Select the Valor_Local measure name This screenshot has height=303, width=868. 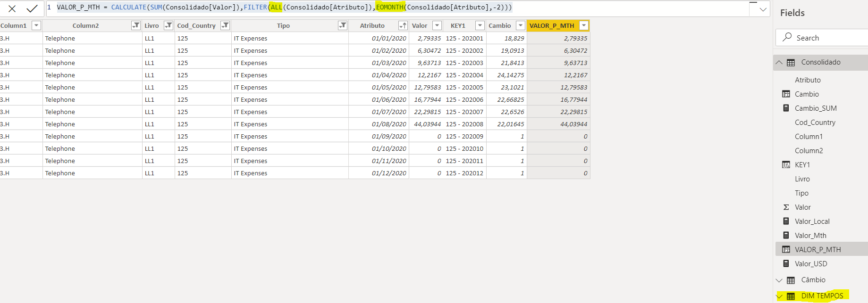point(812,221)
